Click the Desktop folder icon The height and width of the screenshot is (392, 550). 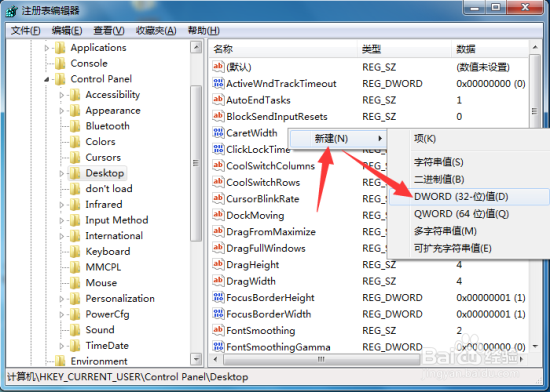pyautogui.click(x=75, y=173)
